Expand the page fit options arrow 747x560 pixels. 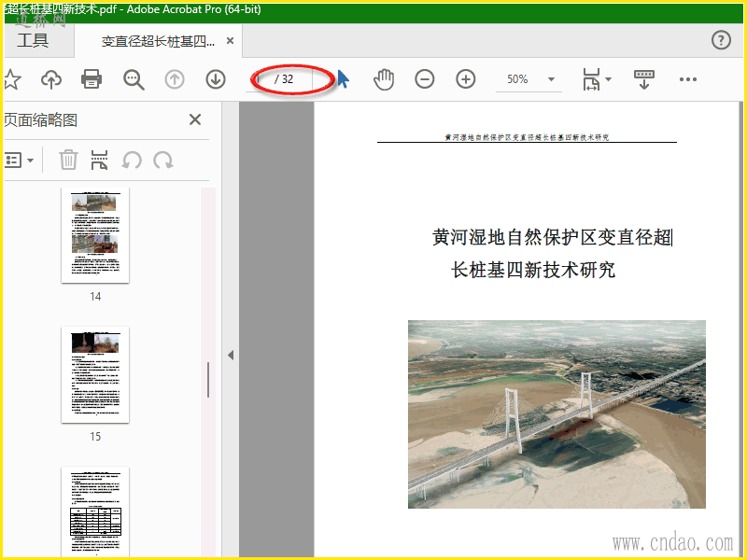(609, 79)
